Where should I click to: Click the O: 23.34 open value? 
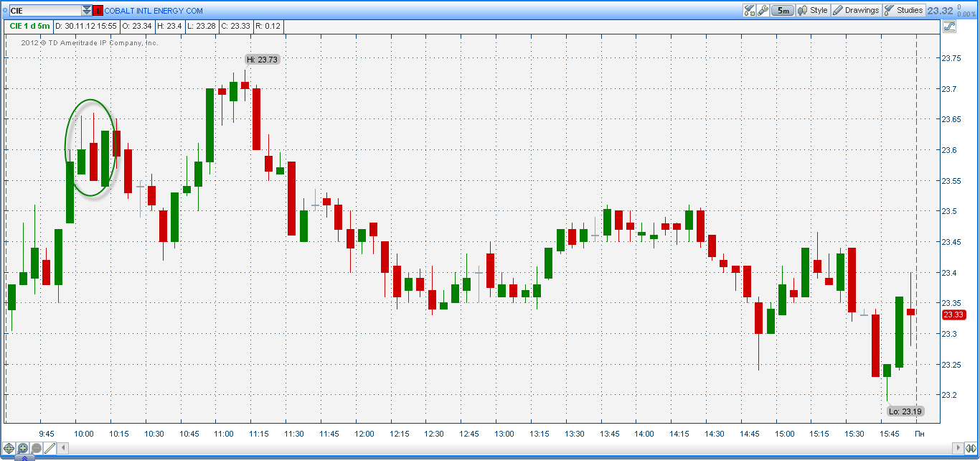tap(138, 26)
